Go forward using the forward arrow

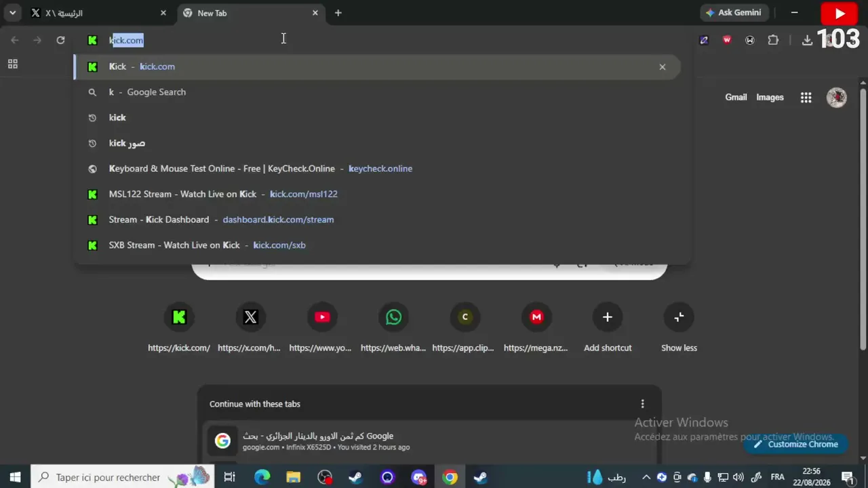point(37,40)
